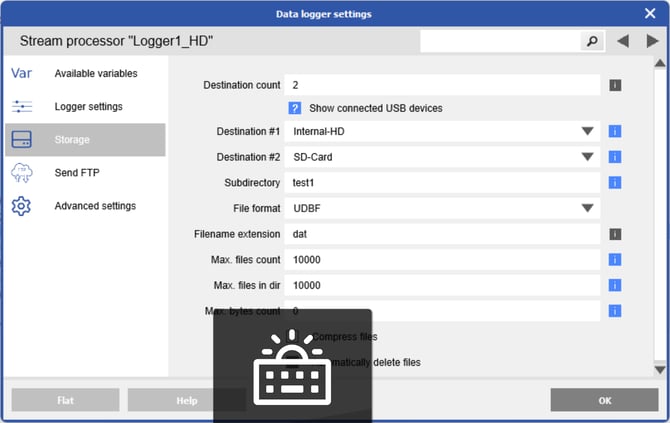Click the scrollbar down arrow
Viewport: 670px width, 423px height.
[660, 370]
